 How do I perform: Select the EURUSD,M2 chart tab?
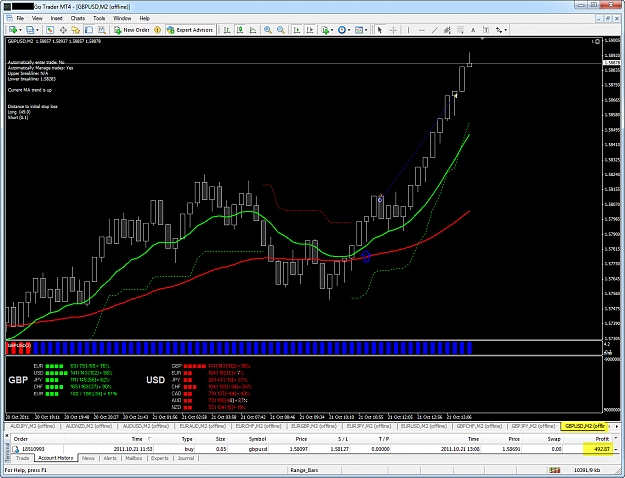(x=423, y=426)
